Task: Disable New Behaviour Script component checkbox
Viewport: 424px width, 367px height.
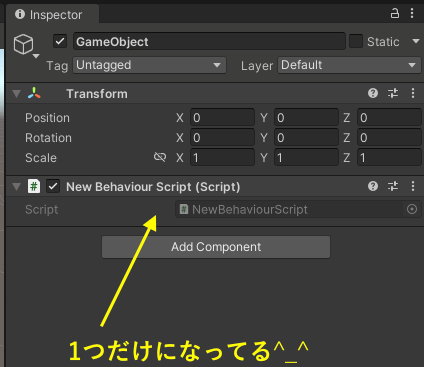Action: click(x=53, y=186)
